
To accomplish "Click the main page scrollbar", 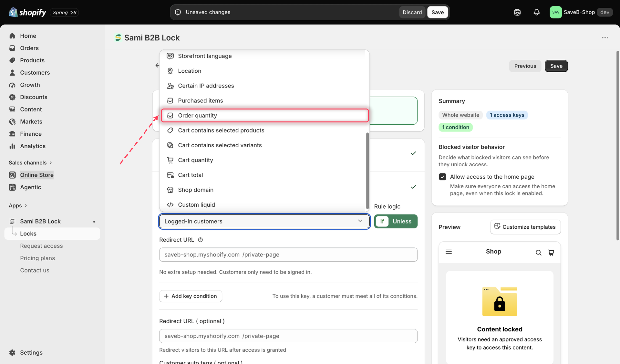I will click(x=618, y=145).
